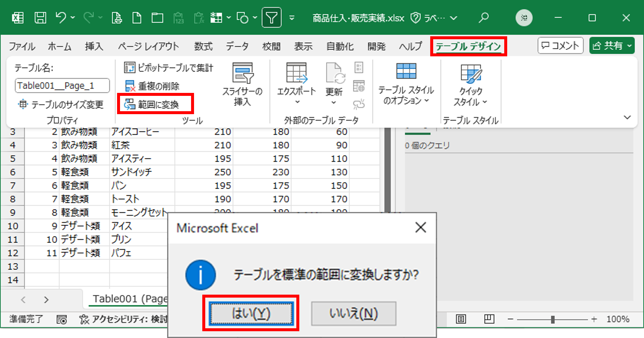
Task: Open the Table Design (テーブル デザイン) tab
Action: (468, 46)
